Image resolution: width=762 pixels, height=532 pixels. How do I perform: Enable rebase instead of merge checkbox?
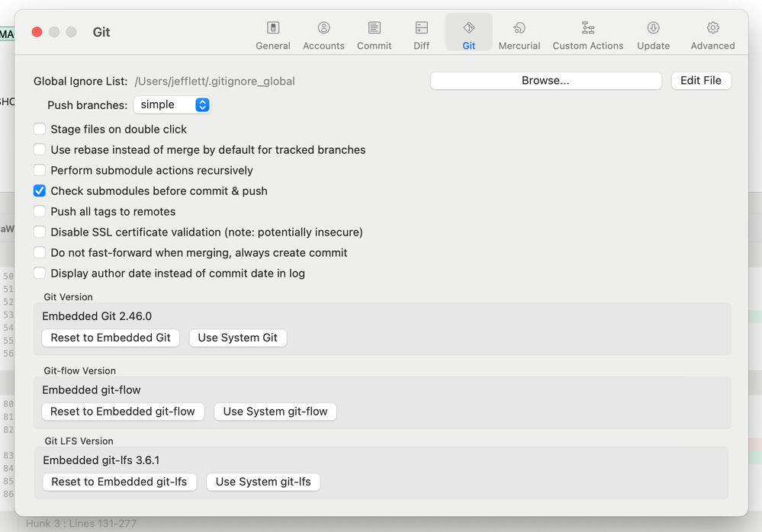click(x=40, y=149)
